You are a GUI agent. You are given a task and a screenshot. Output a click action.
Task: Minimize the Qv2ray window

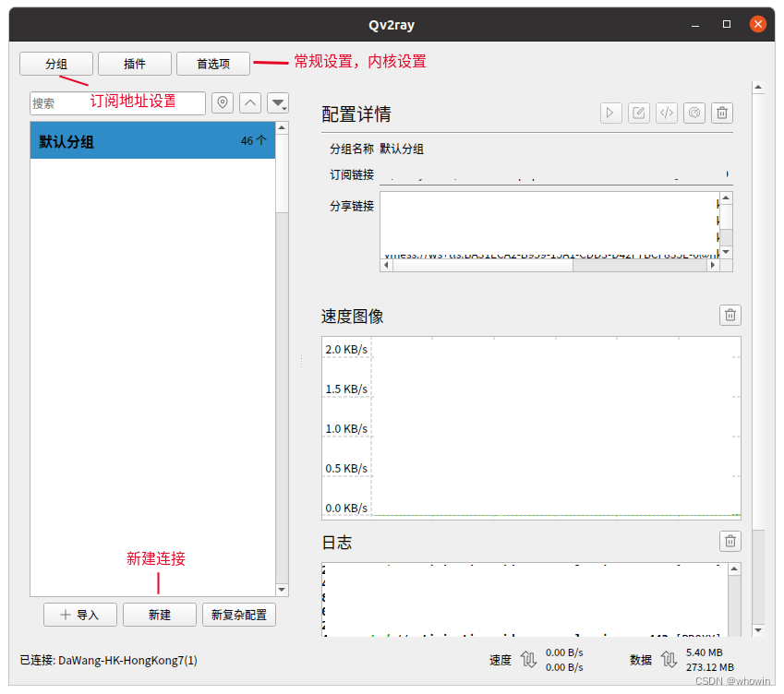pyautogui.click(x=695, y=25)
